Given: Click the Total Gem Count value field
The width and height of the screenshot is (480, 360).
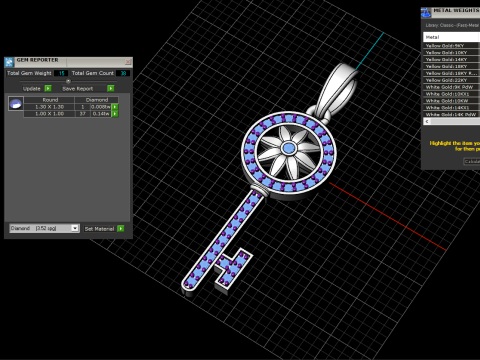Looking at the screenshot, I should tap(123, 73).
